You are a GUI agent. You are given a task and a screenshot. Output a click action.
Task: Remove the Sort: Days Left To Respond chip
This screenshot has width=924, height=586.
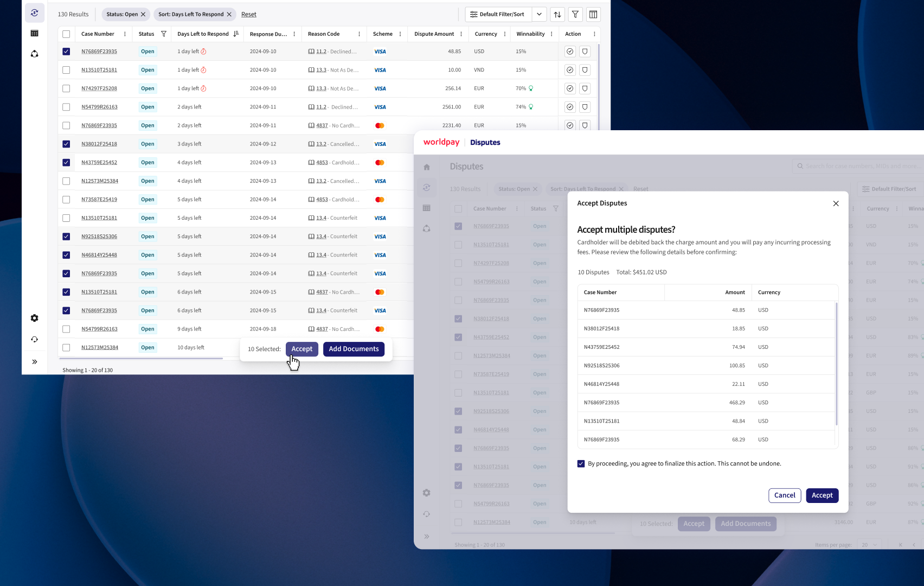click(x=229, y=14)
